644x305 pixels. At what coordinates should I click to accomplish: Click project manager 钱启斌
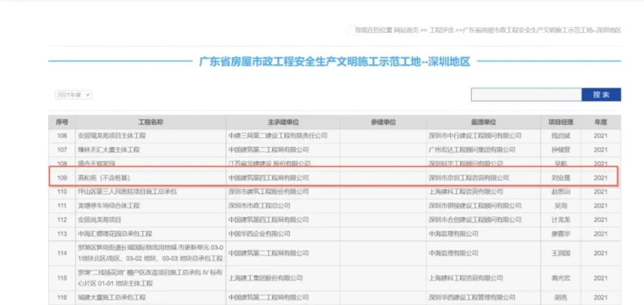point(561,135)
